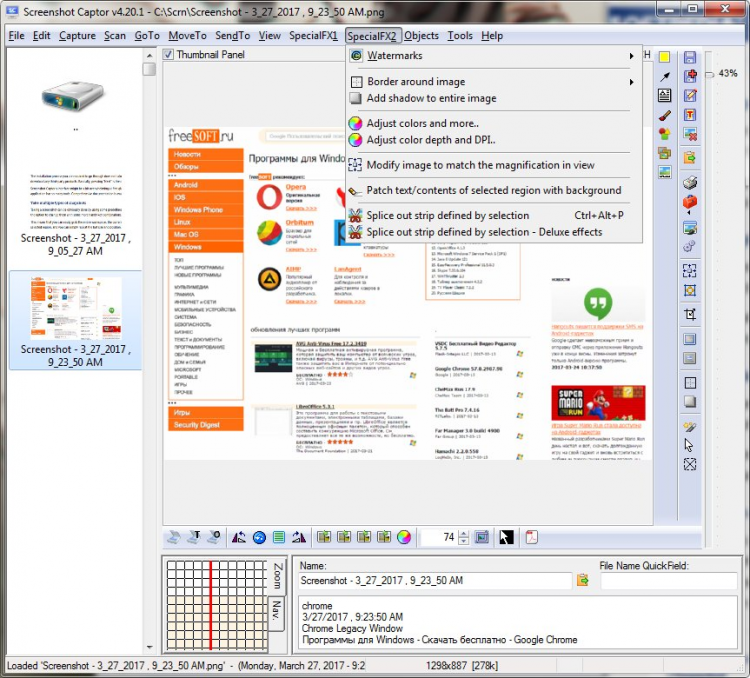Click the zoom value field showing 74
This screenshot has height=678, width=750.
point(439,537)
